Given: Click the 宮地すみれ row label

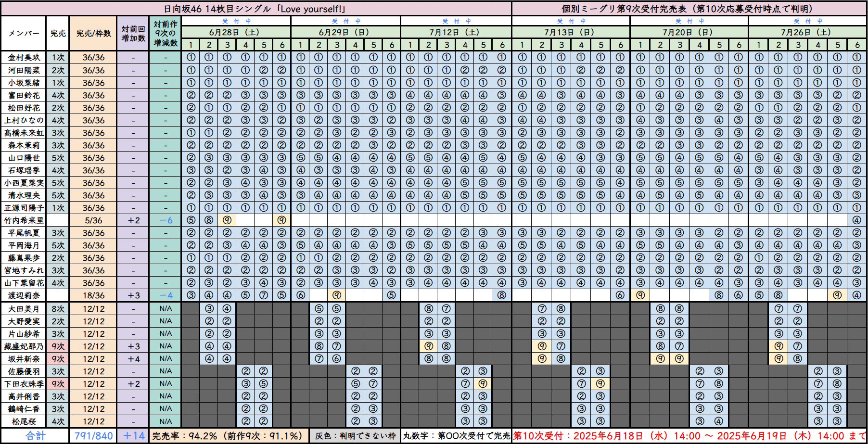Looking at the screenshot, I should pos(24,270).
